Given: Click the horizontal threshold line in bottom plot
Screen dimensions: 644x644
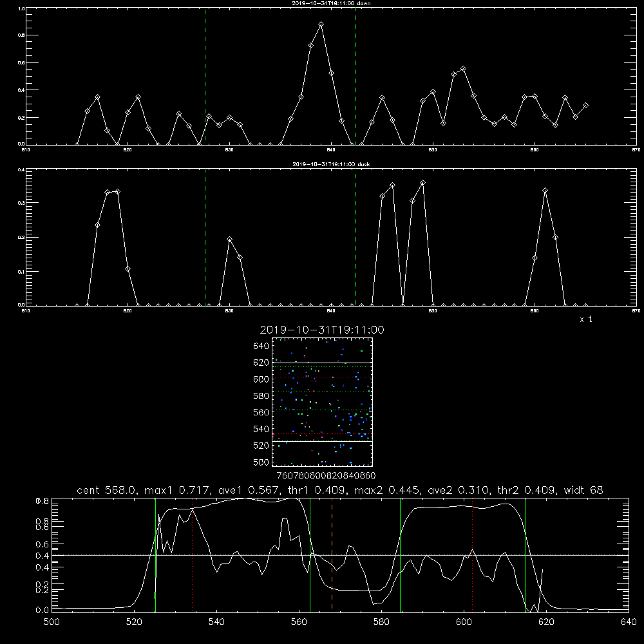Looking at the screenshot, I should (340, 555).
